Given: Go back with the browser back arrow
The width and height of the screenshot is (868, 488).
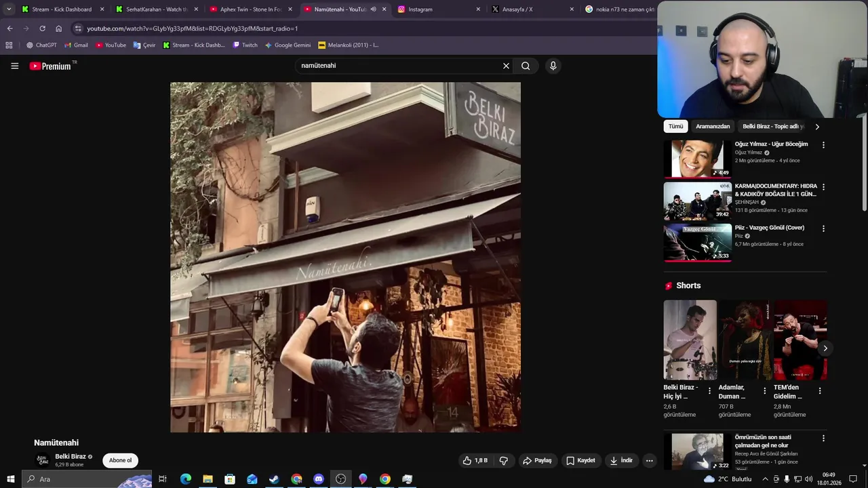Looking at the screenshot, I should (x=9, y=28).
